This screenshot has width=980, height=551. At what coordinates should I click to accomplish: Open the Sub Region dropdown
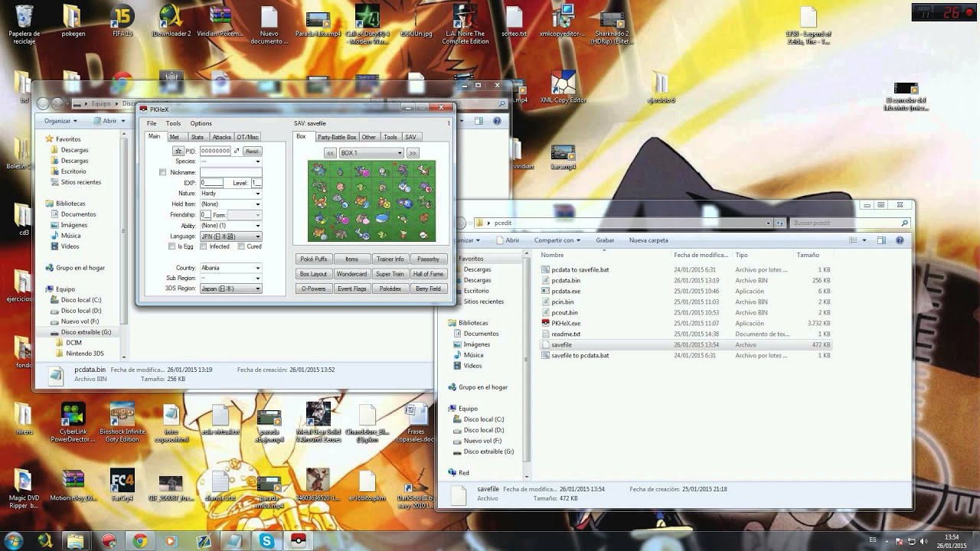coord(230,278)
